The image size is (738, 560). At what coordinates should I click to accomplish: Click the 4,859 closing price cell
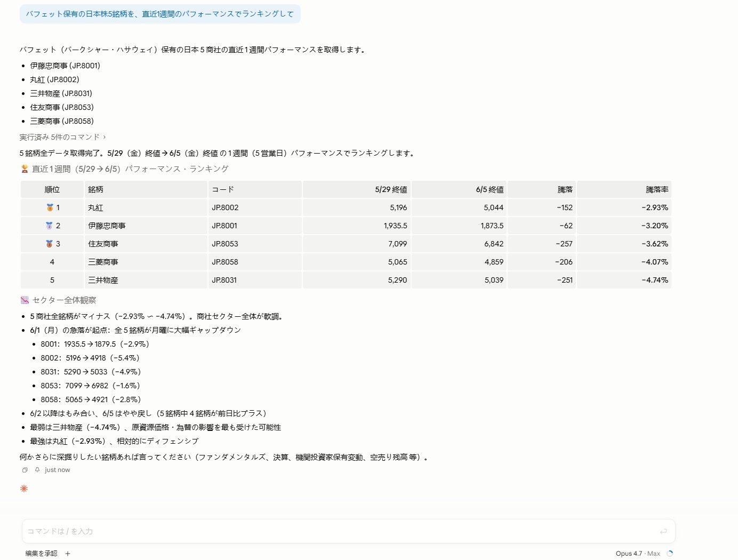coord(459,262)
